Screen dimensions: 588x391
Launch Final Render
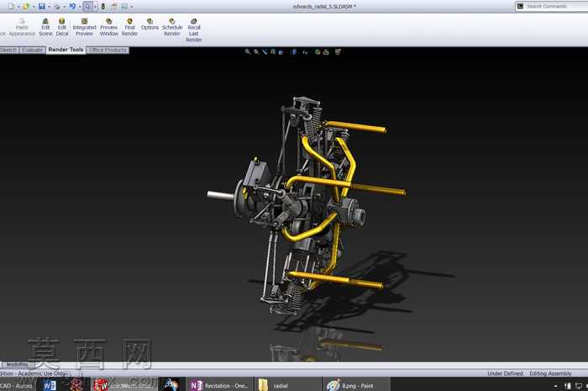[x=129, y=27]
